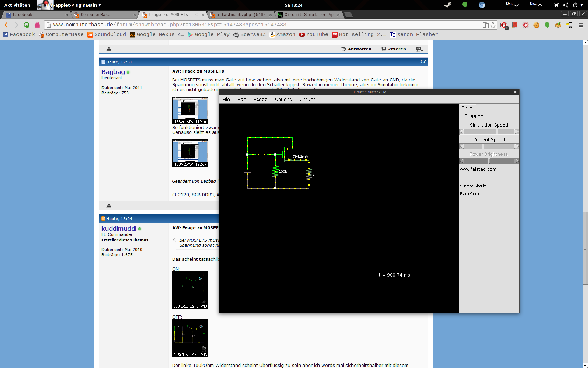Viewport: 588px width, 368px height.
Task: Open the browser home page via the house icon
Action: pos(37,25)
